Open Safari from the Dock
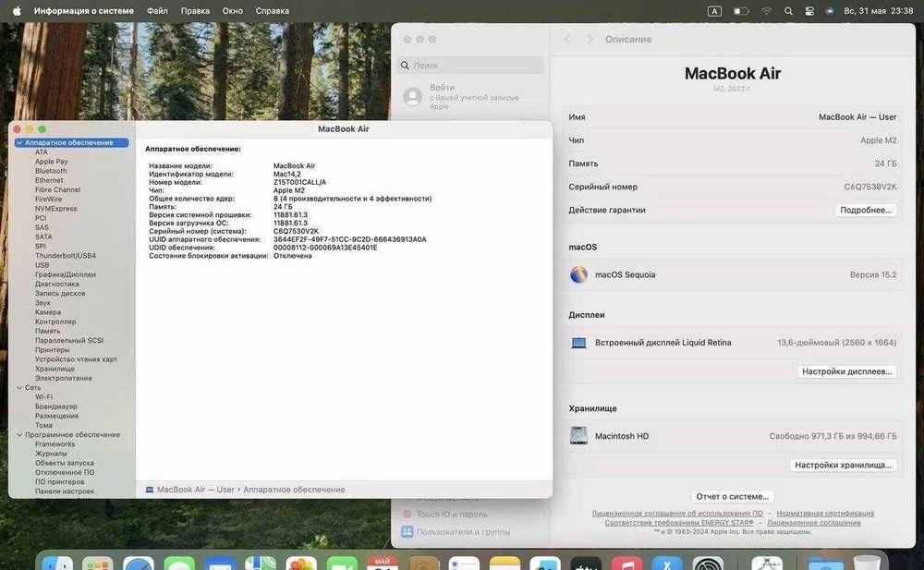 [139, 564]
